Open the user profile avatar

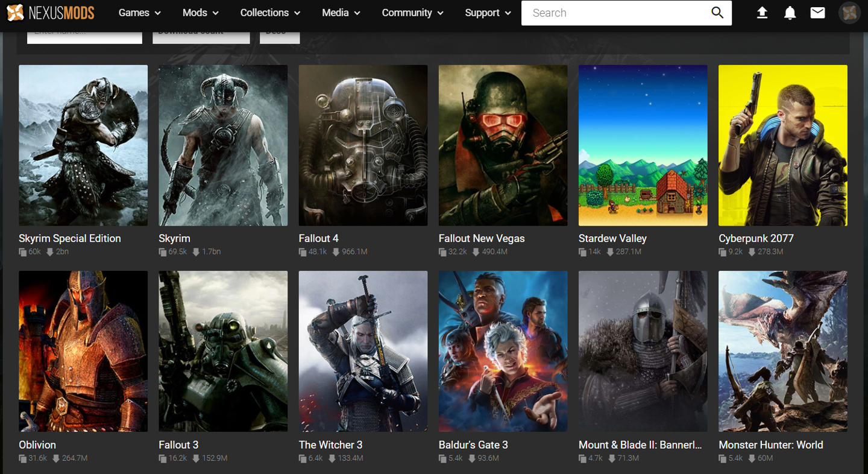click(x=849, y=13)
